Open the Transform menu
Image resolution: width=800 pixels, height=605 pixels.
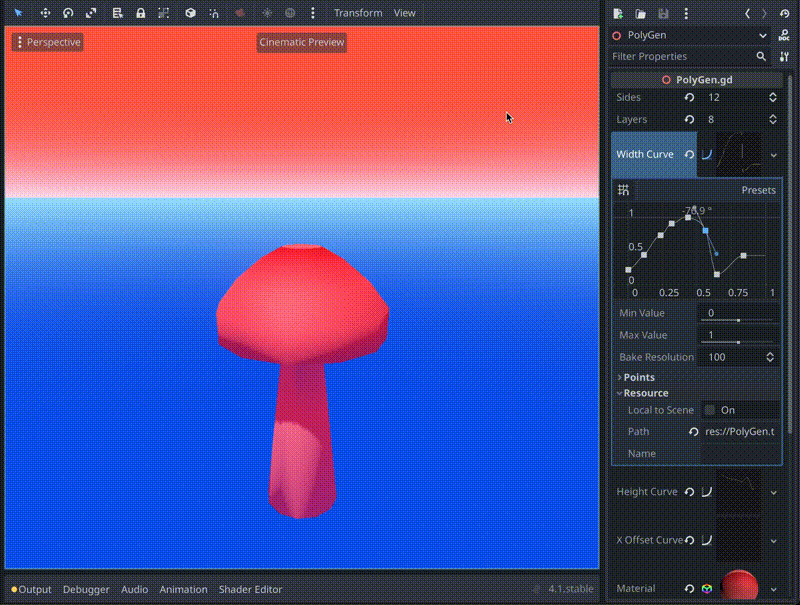pos(358,13)
